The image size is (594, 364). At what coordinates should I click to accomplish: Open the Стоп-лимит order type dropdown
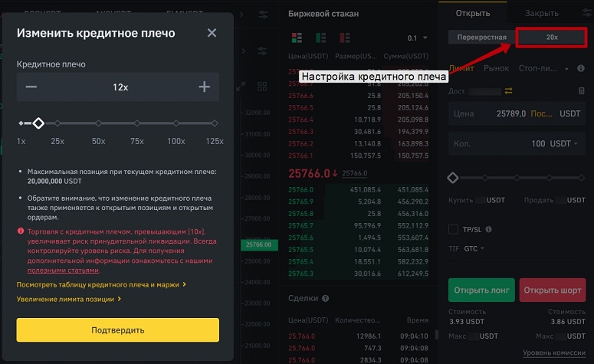(543, 68)
